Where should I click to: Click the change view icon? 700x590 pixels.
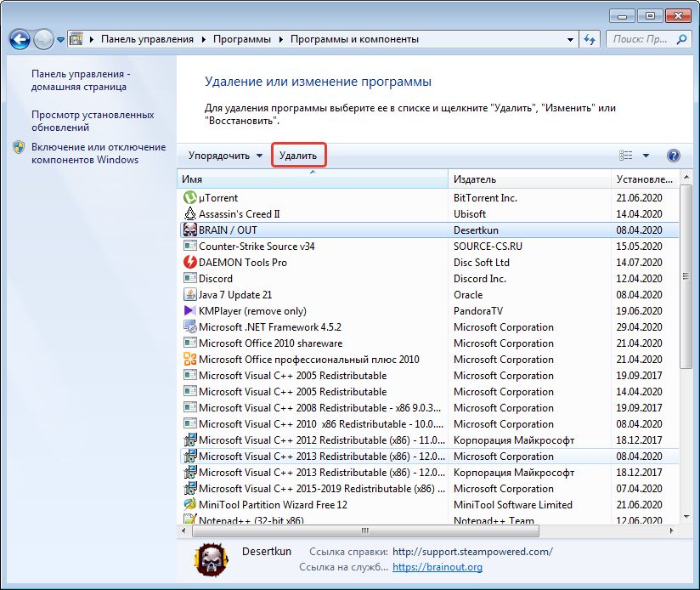click(626, 156)
